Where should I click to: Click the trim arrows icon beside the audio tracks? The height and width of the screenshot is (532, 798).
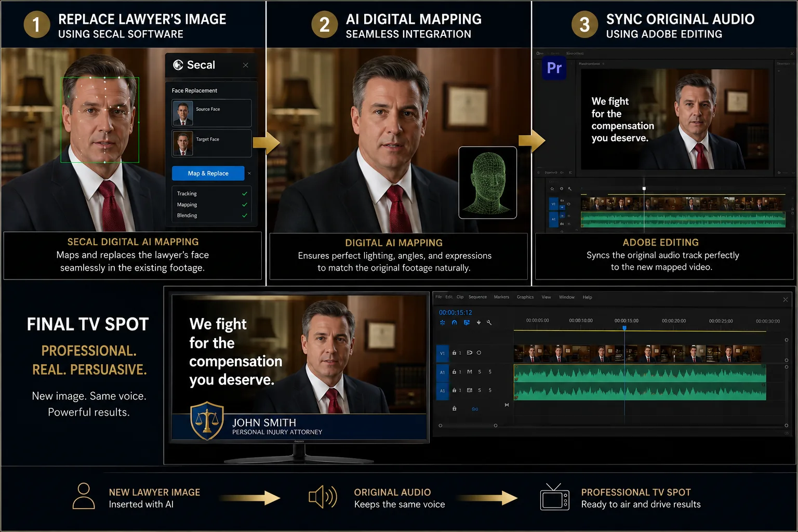coord(507,405)
